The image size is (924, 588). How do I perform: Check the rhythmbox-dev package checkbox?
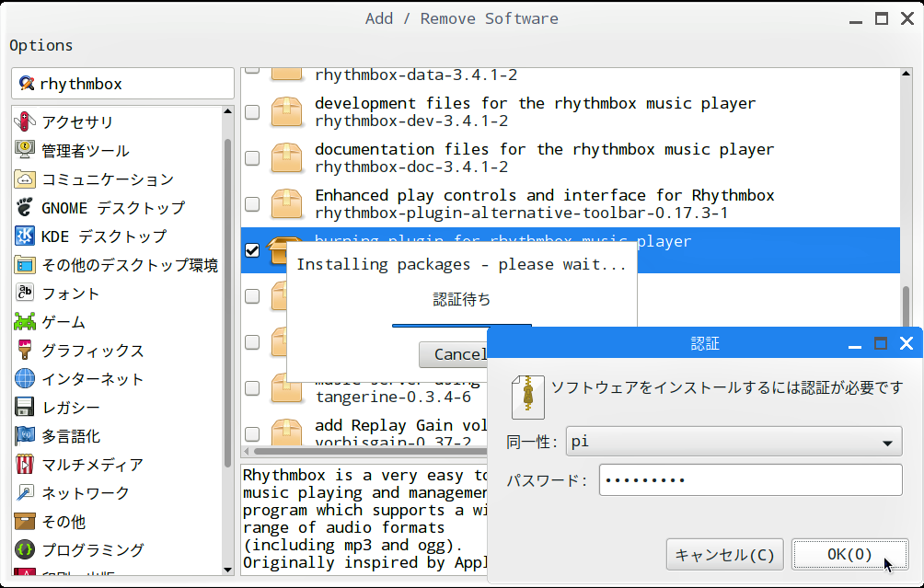[252, 112]
